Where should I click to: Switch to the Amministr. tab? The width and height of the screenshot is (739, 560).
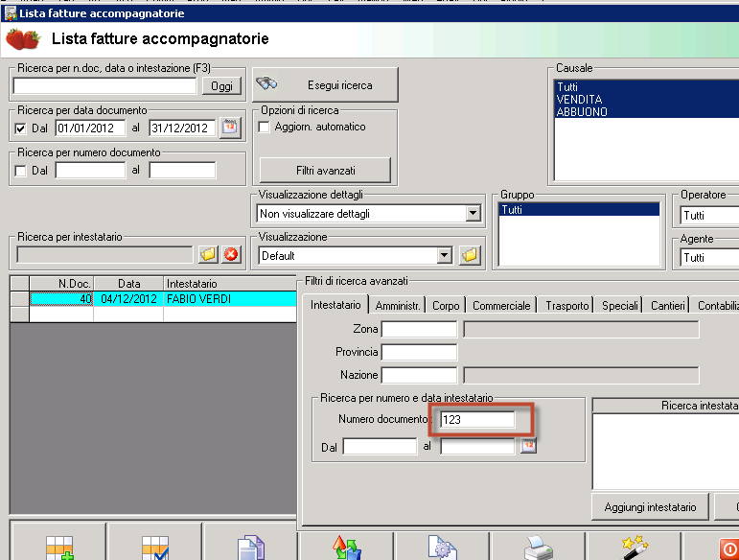398,306
